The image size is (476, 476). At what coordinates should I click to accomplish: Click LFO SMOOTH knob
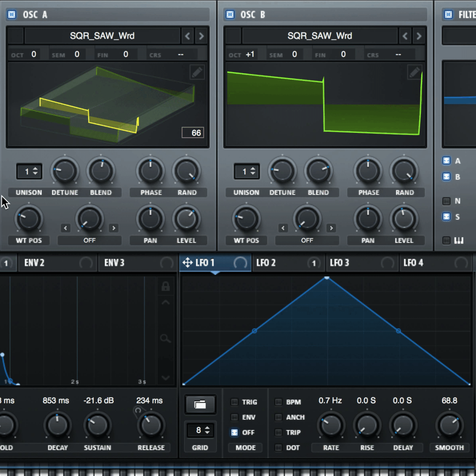tap(449, 425)
